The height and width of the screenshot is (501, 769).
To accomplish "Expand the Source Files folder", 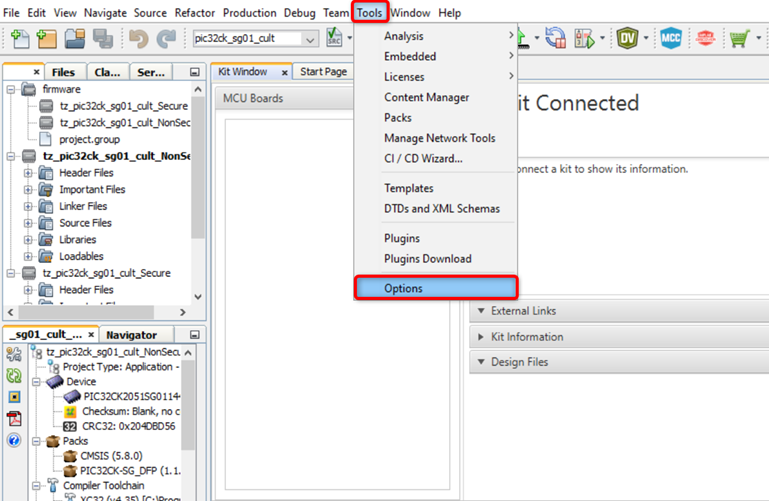I will [28, 223].
